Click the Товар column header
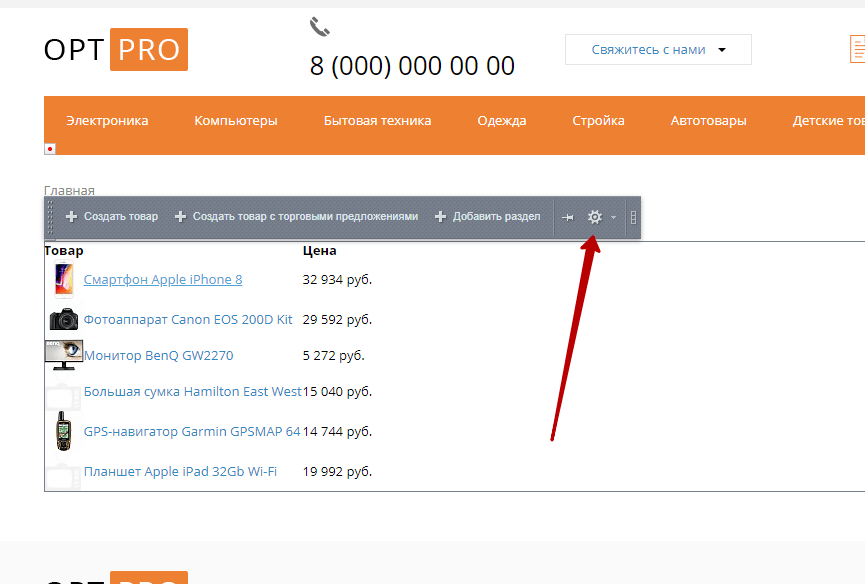865x584 pixels. (x=64, y=251)
